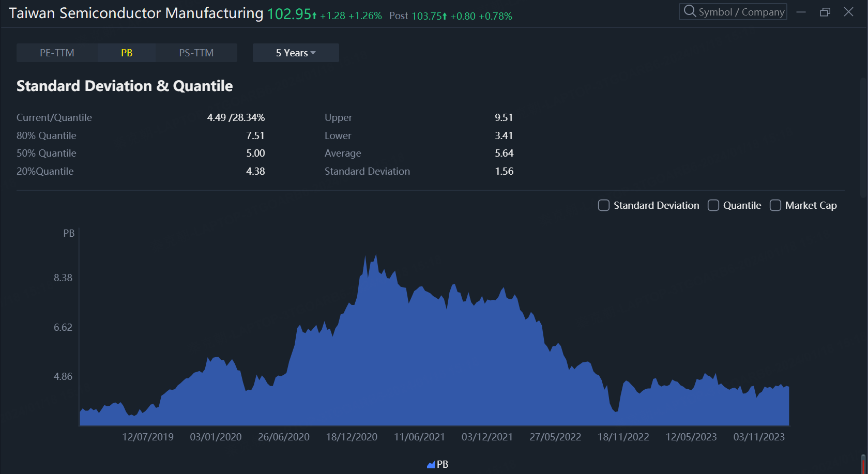Switch to the PS-TTM tab
Screen dimensions: 868x474
[x=196, y=53]
